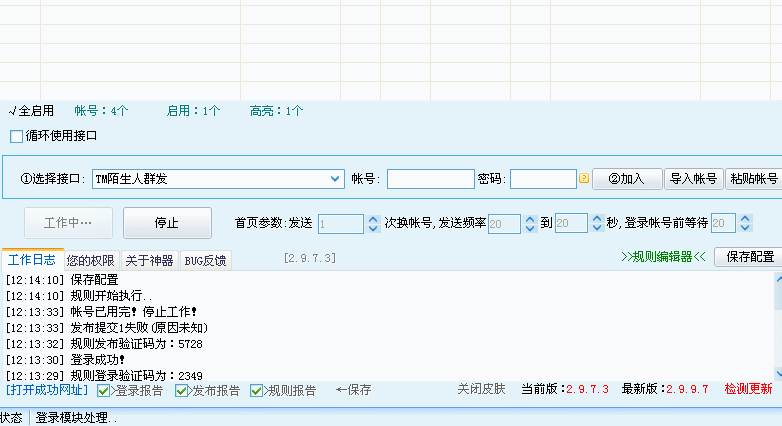Open the BUG反馈 tab
The image size is (782, 426).
[205, 260]
